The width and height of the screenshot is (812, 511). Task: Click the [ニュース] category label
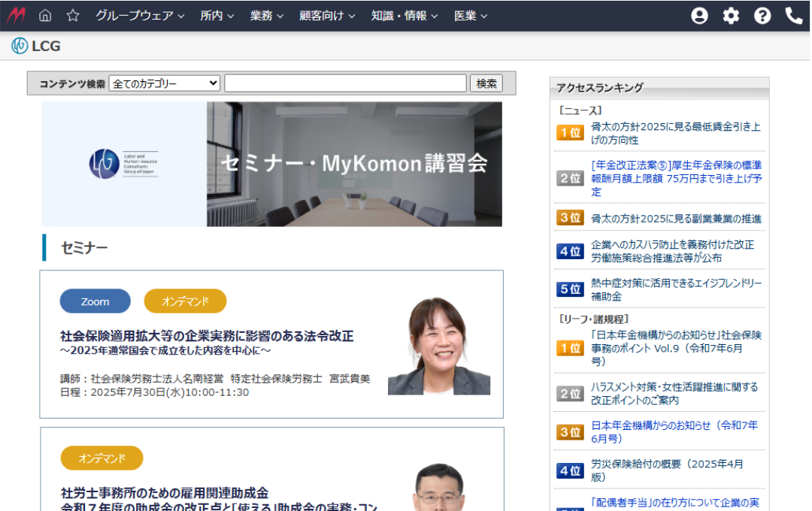pyautogui.click(x=580, y=110)
